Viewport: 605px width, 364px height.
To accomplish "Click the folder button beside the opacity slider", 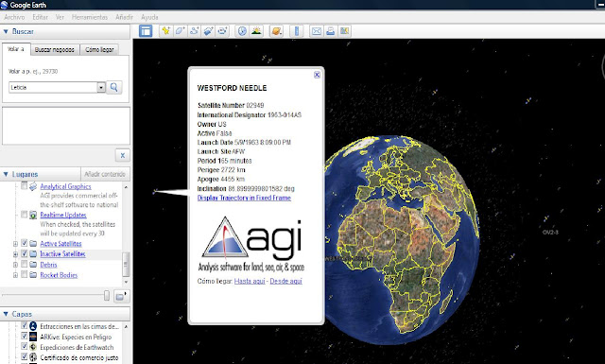I will coord(121,296).
